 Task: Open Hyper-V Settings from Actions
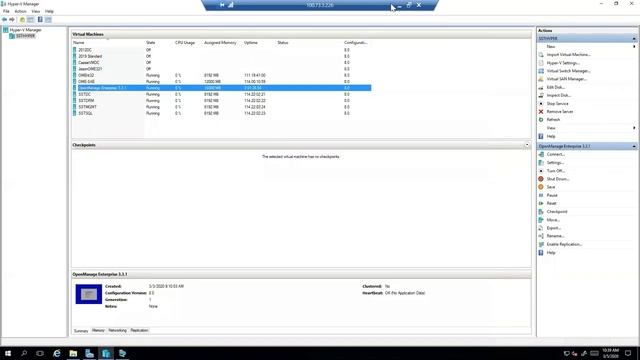point(563,63)
